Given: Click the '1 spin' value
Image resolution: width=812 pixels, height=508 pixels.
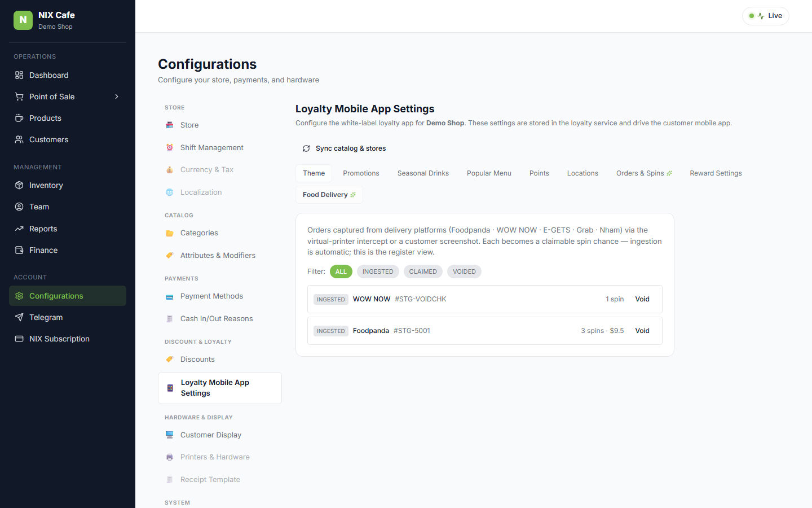Looking at the screenshot, I should tap(615, 299).
